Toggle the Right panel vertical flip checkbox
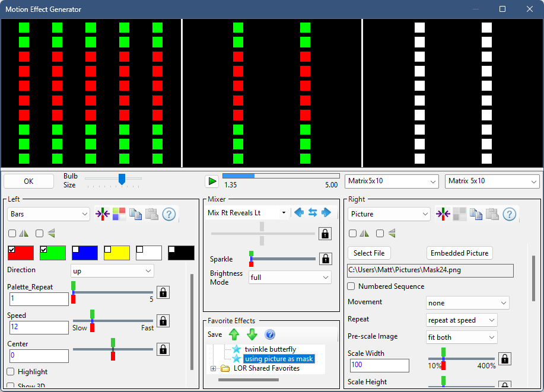The image size is (544, 392). coord(380,234)
